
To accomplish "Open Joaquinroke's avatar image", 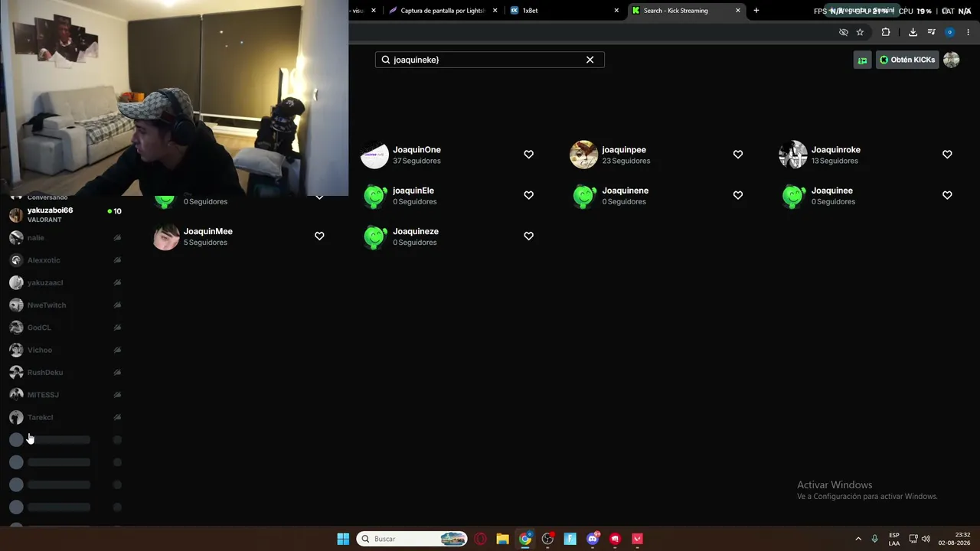I will tap(793, 155).
